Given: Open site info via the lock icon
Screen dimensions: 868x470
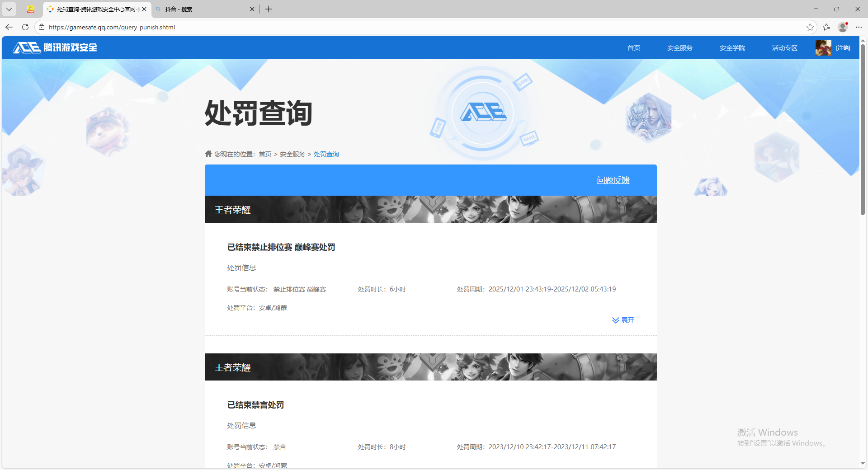Looking at the screenshot, I should [x=41, y=27].
